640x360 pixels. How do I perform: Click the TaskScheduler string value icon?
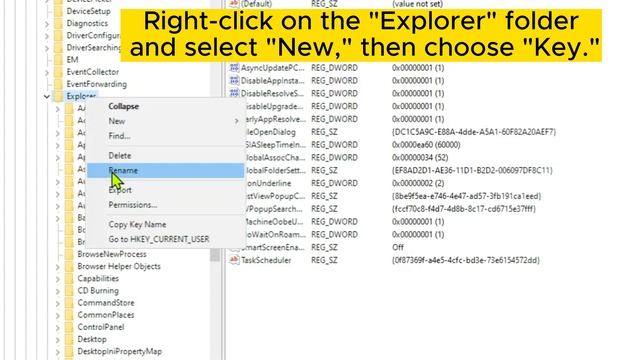coord(234,260)
